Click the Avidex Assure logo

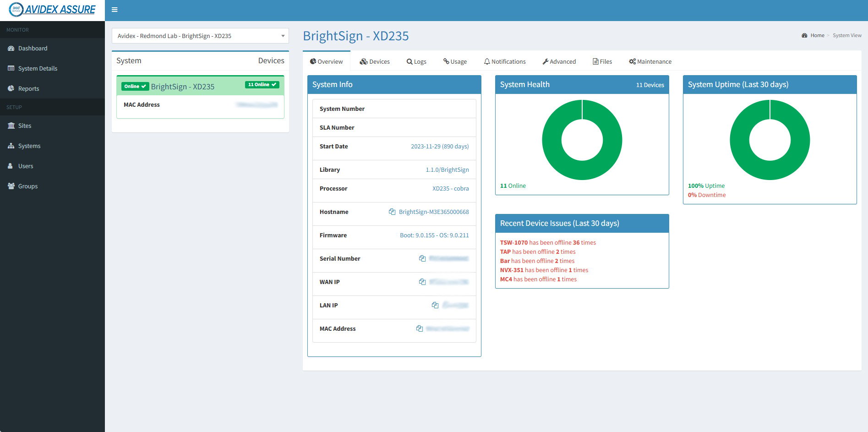pyautogui.click(x=52, y=10)
